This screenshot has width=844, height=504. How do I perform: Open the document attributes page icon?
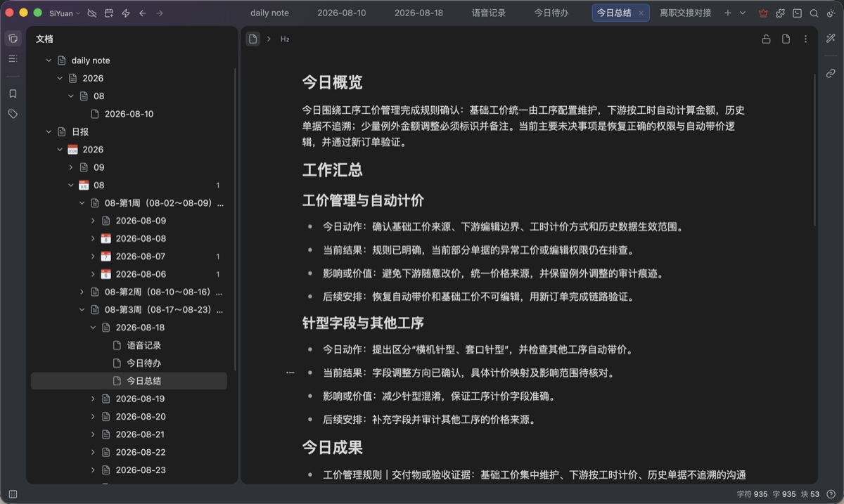[x=786, y=39]
